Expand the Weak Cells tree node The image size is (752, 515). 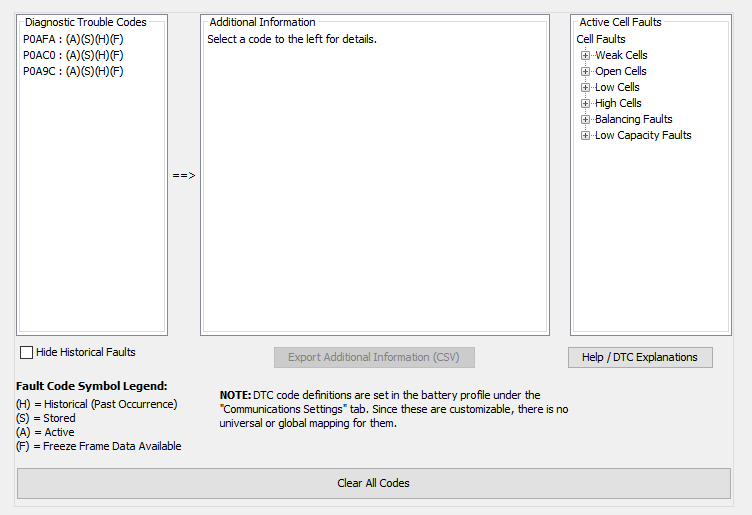click(586, 55)
